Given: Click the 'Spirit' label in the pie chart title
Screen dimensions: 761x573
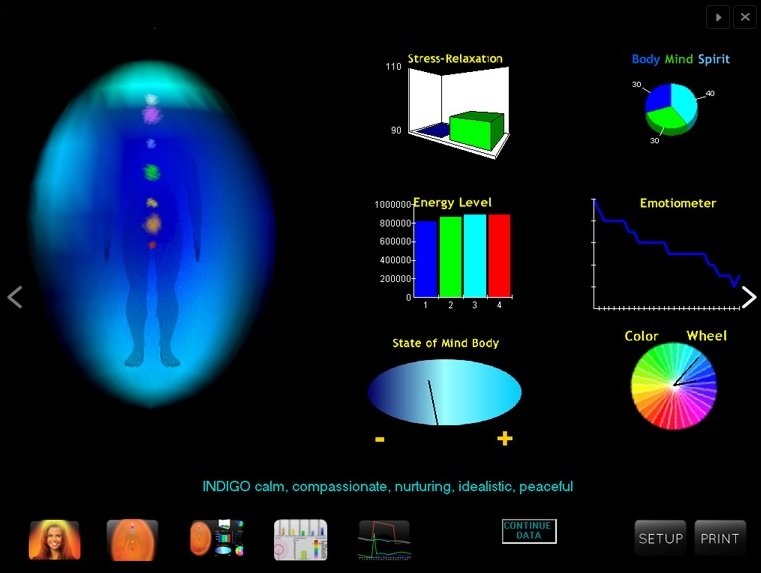Looking at the screenshot, I should 713,59.
